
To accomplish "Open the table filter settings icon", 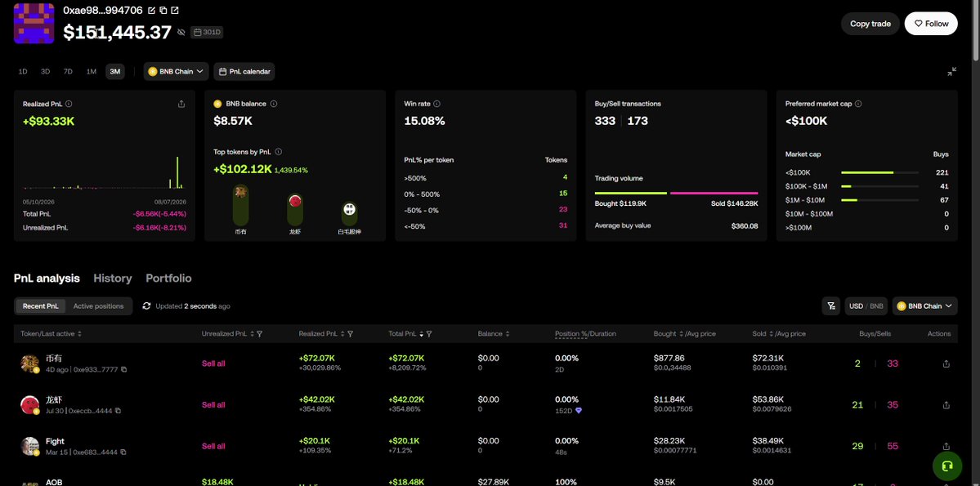I will (830, 306).
